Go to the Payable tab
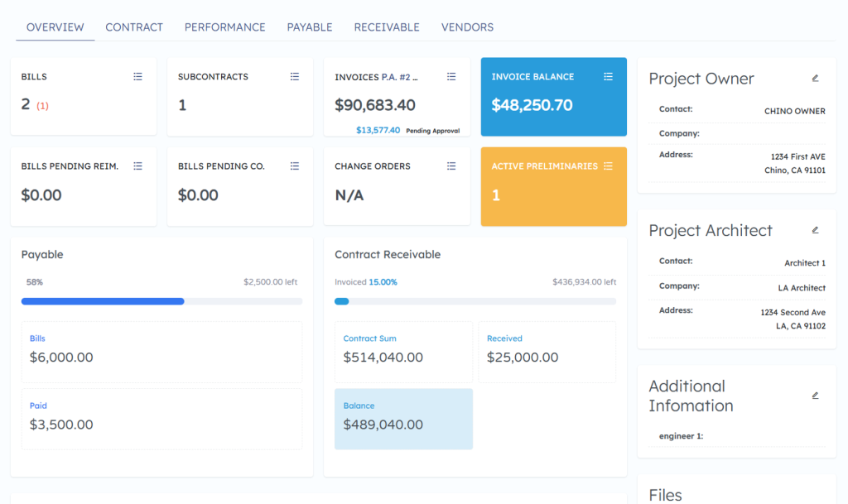 coord(310,27)
